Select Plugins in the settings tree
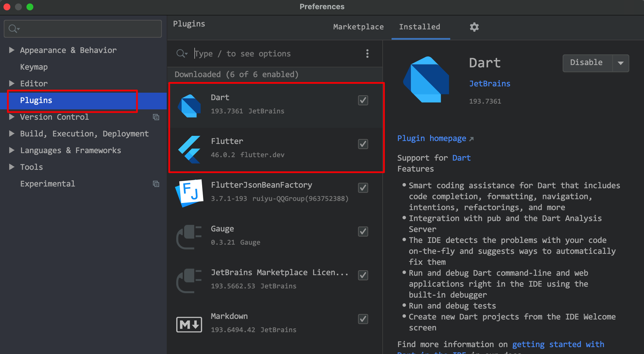The width and height of the screenshot is (644, 354). tap(36, 100)
